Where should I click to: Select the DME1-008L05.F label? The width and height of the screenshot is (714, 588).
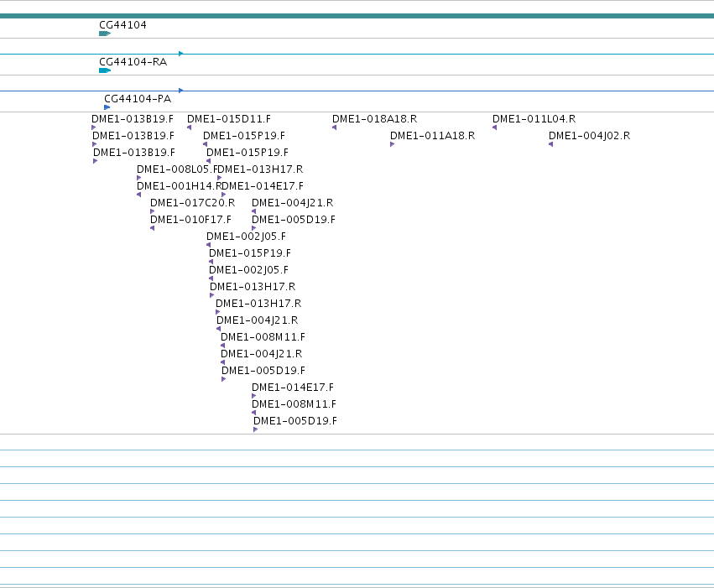(177, 169)
